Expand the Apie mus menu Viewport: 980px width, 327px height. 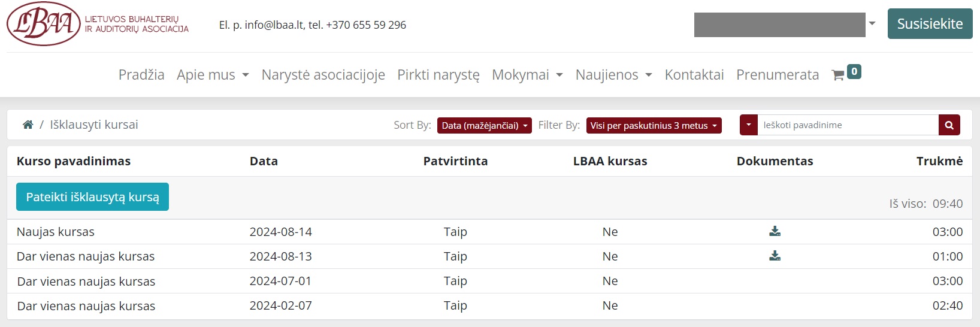tap(213, 75)
